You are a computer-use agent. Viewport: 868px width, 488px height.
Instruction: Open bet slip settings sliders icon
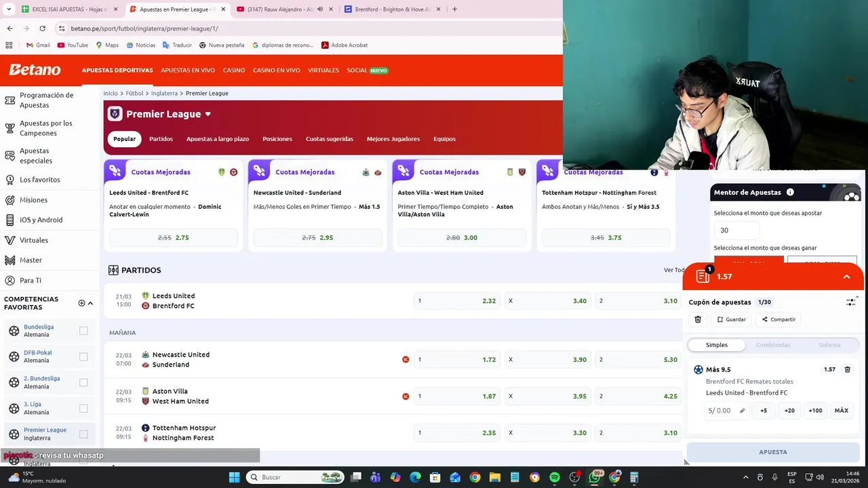click(x=851, y=302)
